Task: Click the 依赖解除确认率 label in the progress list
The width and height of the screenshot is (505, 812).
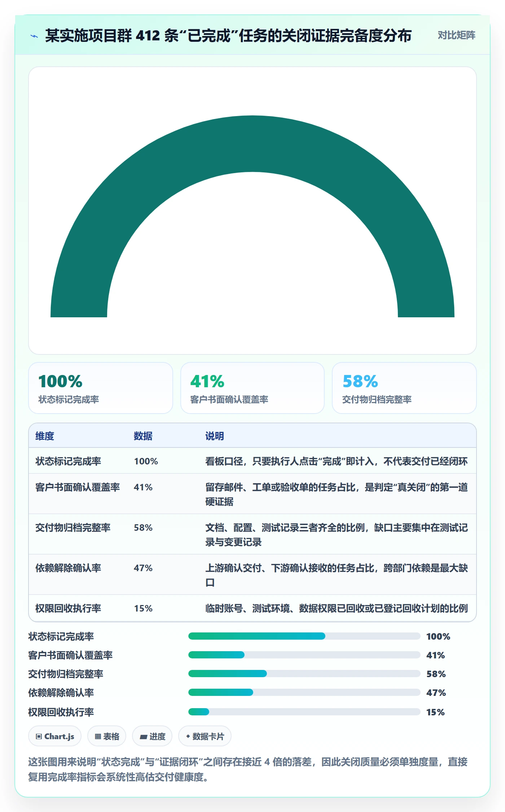Action: click(61, 693)
